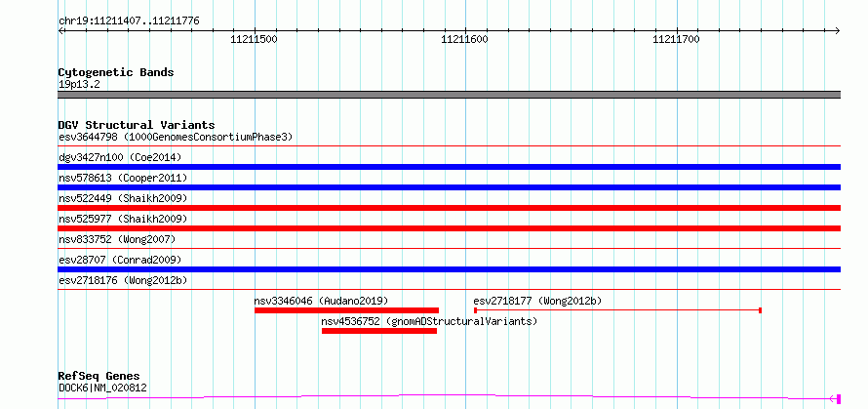Viewport: 868px width, 409px height.
Task: Click the 11211500 ruler position label
Action: pyautogui.click(x=255, y=39)
